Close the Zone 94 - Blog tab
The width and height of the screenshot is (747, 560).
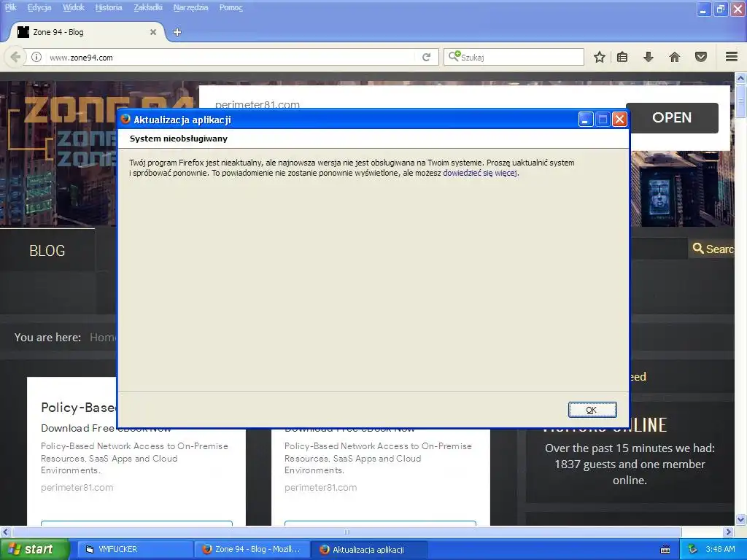click(153, 32)
